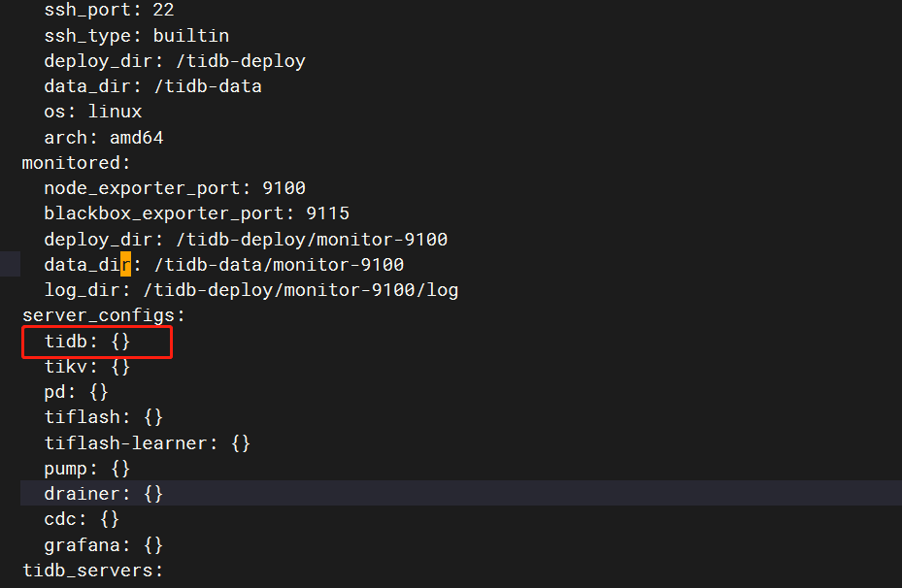Click the tikv: {} config line

click(87, 366)
